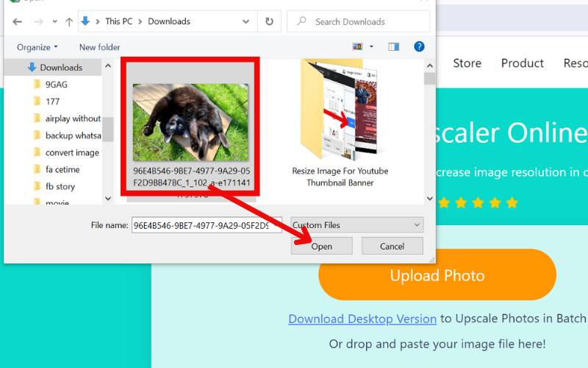Viewport: 588px width, 368px height.
Task: Open the 177 folder
Action: click(x=52, y=102)
